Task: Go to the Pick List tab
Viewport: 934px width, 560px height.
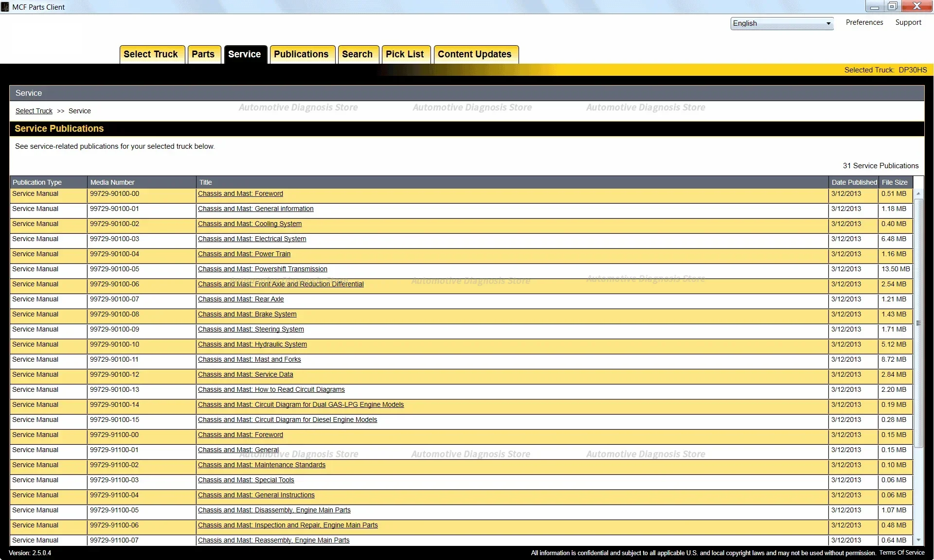Action: click(x=405, y=54)
